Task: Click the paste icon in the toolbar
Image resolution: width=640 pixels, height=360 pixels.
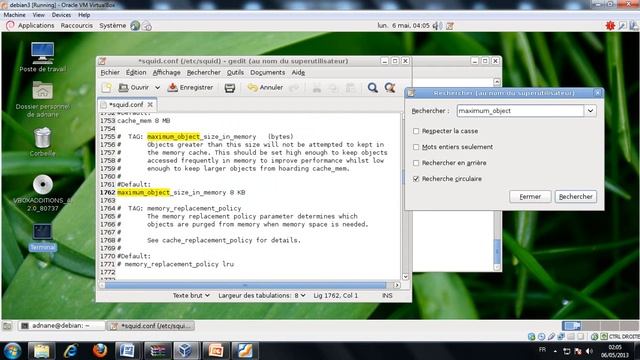Action: click(350, 88)
